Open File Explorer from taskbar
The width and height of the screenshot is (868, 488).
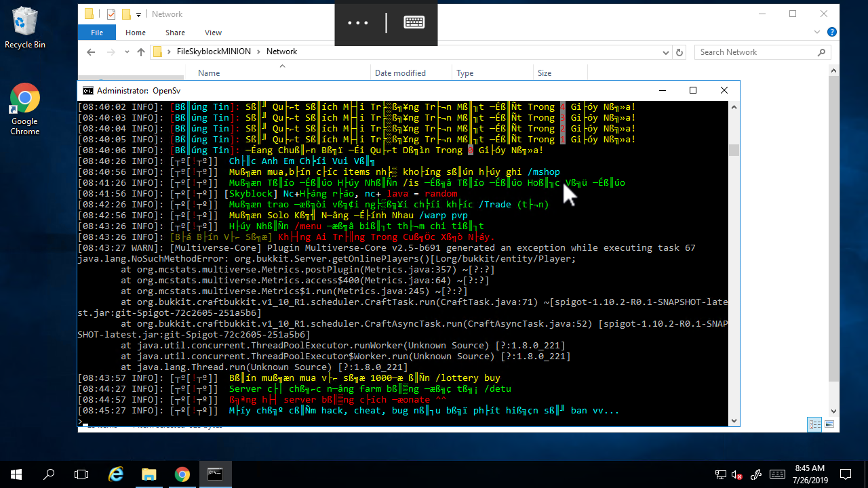(149, 474)
